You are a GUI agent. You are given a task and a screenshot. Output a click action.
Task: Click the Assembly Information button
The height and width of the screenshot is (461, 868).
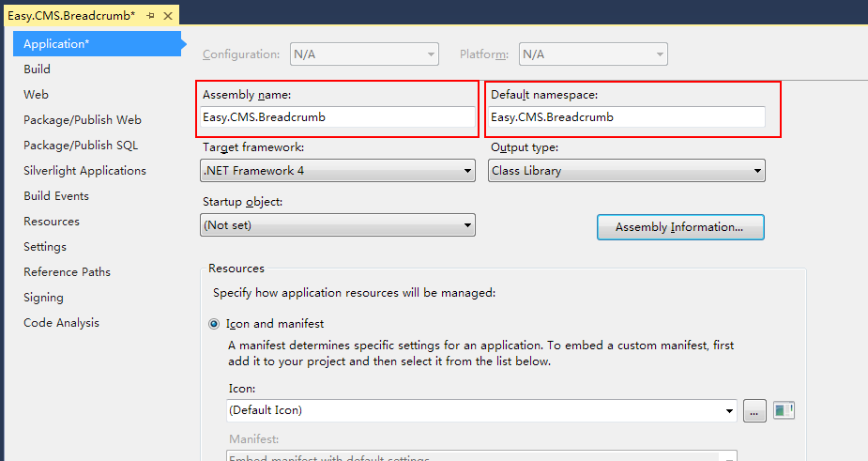point(680,227)
